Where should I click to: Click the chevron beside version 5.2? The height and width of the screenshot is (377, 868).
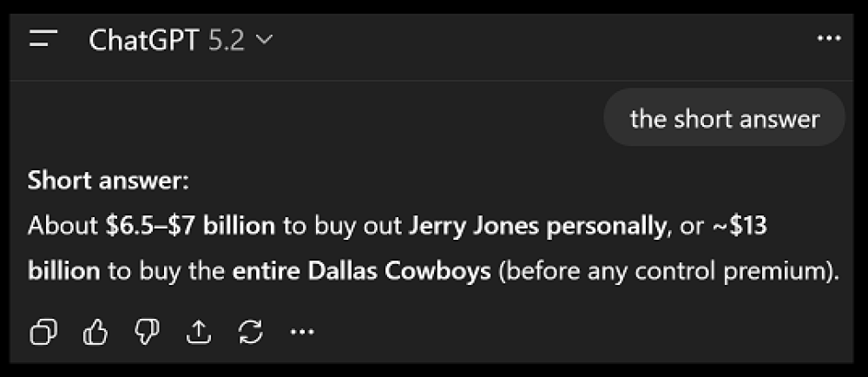pyautogui.click(x=265, y=40)
